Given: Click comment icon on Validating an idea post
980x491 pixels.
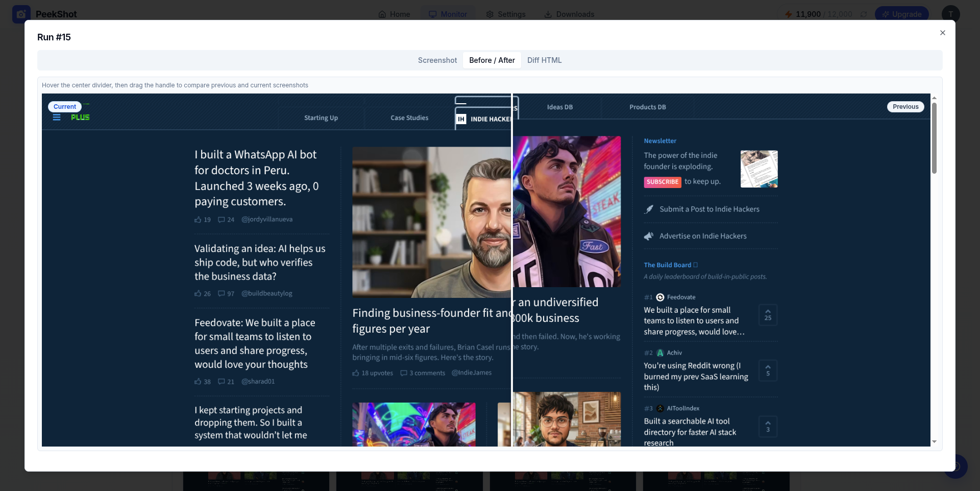Looking at the screenshot, I should click(x=222, y=293).
